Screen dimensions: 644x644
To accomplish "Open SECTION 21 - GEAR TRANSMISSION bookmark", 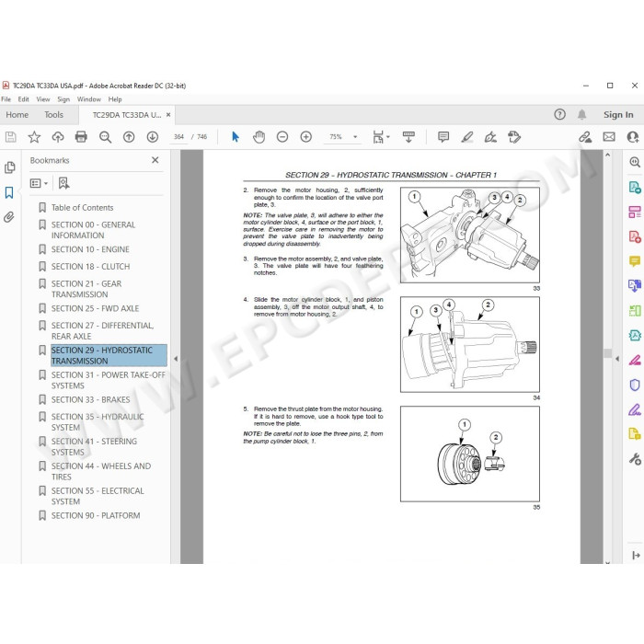I will click(86, 289).
